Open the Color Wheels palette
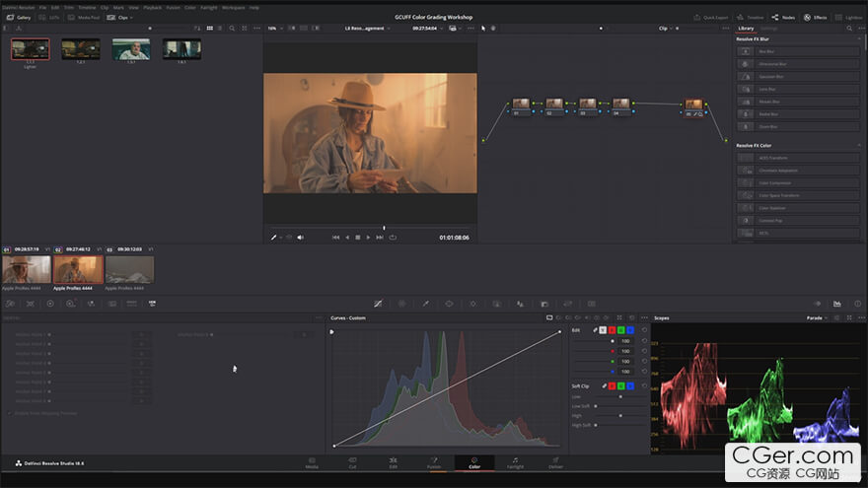The height and width of the screenshot is (488, 868). coord(50,304)
